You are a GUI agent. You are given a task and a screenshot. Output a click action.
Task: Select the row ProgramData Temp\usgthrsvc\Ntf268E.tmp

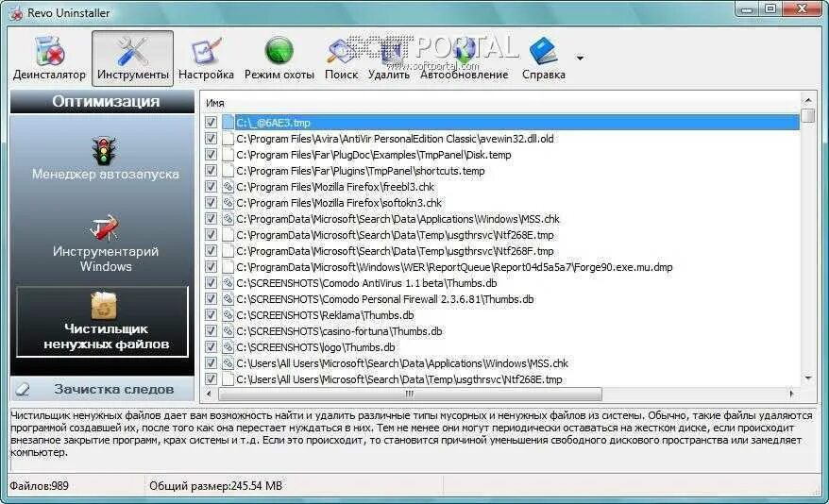point(395,235)
